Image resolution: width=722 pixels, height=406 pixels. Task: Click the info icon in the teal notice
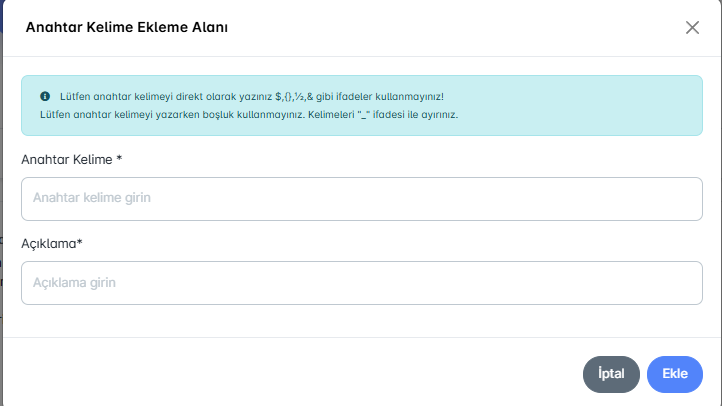tap(45, 97)
